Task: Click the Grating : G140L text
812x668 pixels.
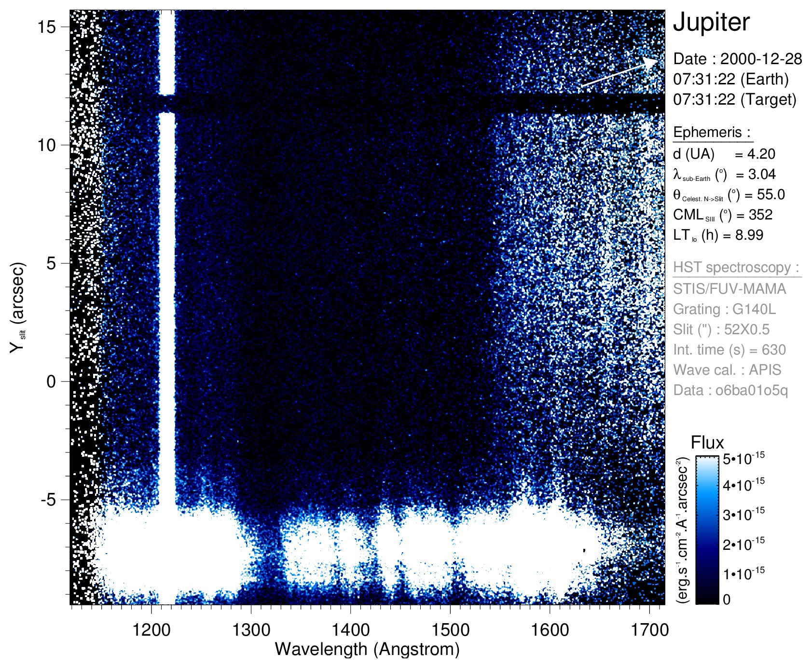Action: tap(724, 309)
